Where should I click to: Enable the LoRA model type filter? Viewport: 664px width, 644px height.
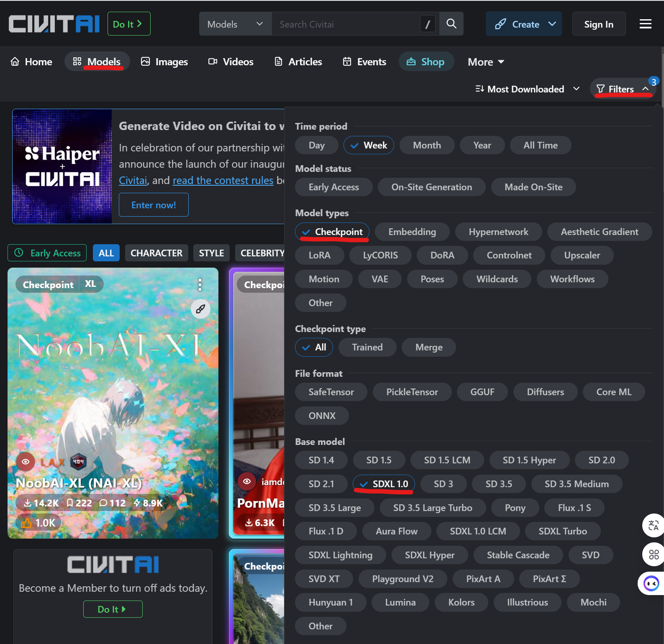[320, 256]
